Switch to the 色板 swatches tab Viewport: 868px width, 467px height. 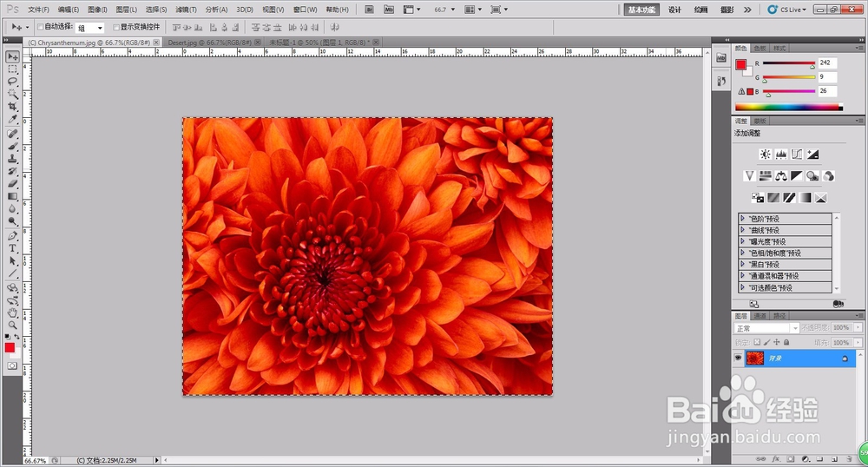click(760, 48)
